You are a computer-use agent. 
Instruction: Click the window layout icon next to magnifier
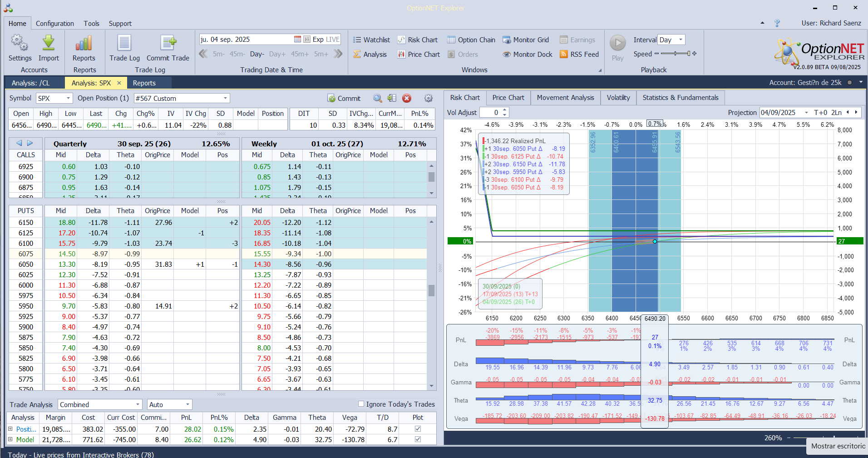pos(392,98)
